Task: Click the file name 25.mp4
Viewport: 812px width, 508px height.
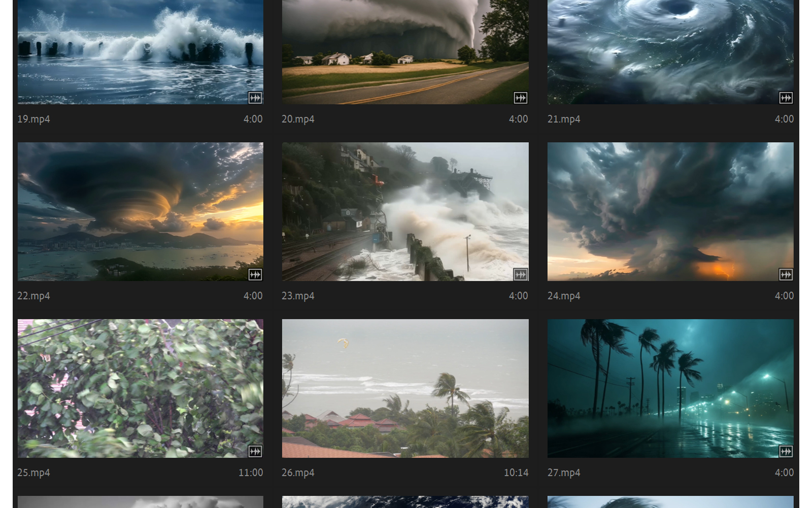Action: (x=33, y=473)
